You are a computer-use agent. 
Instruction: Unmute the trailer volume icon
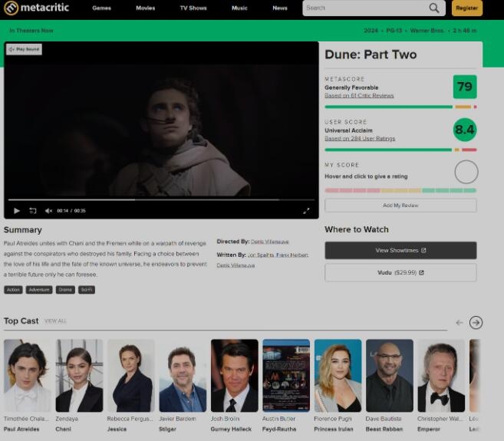[48, 211]
